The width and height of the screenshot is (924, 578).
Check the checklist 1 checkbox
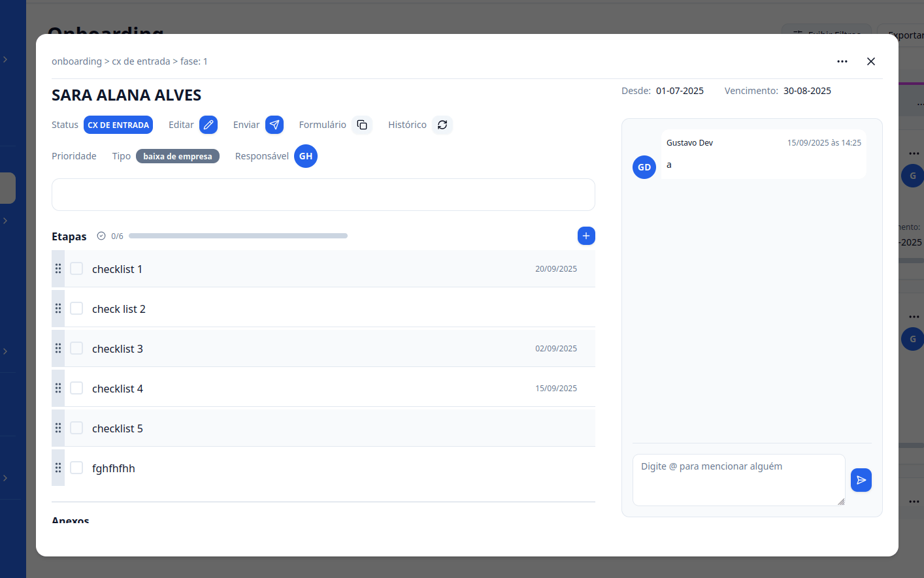coord(76,268)
